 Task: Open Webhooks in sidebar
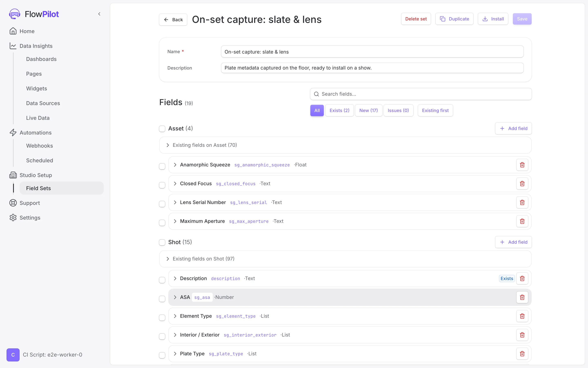pyautogui.click(x=40, y=146)
